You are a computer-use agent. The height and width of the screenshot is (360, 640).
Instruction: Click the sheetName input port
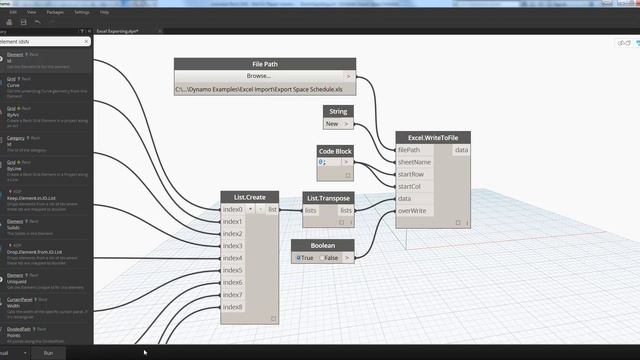(414, 162)
